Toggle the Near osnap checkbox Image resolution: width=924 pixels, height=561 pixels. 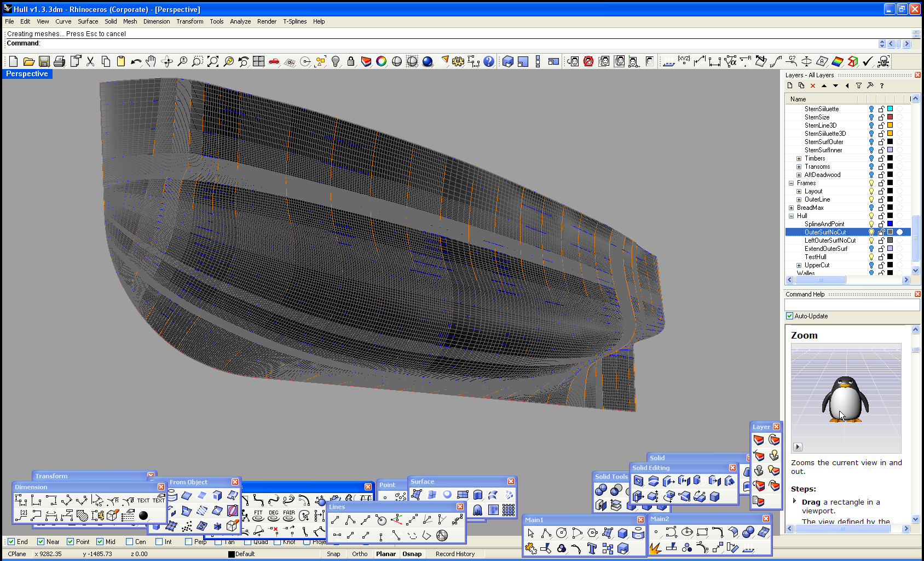tap(41, 542)
